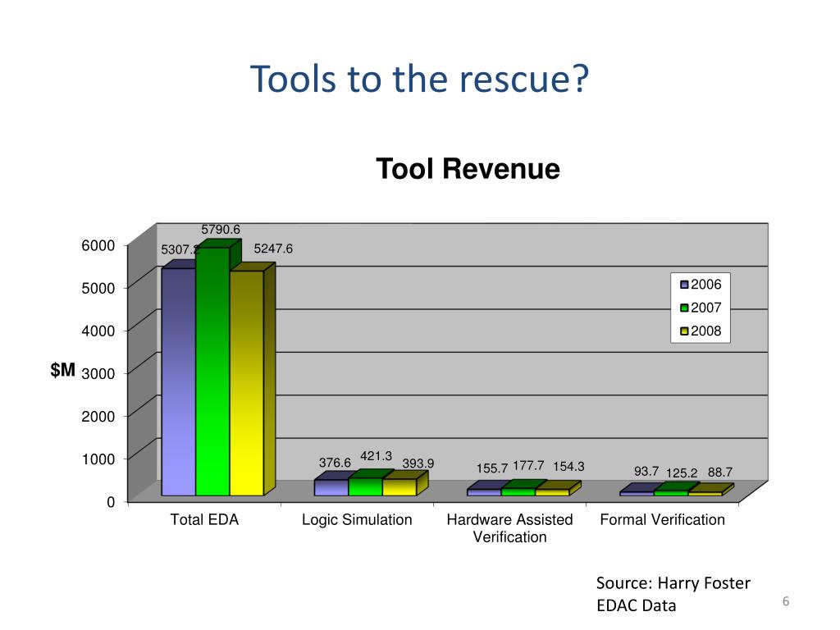This screenshot has height=630, width=840.
Task: Click the 421.3 data label
Action: (x=376, y=456)
